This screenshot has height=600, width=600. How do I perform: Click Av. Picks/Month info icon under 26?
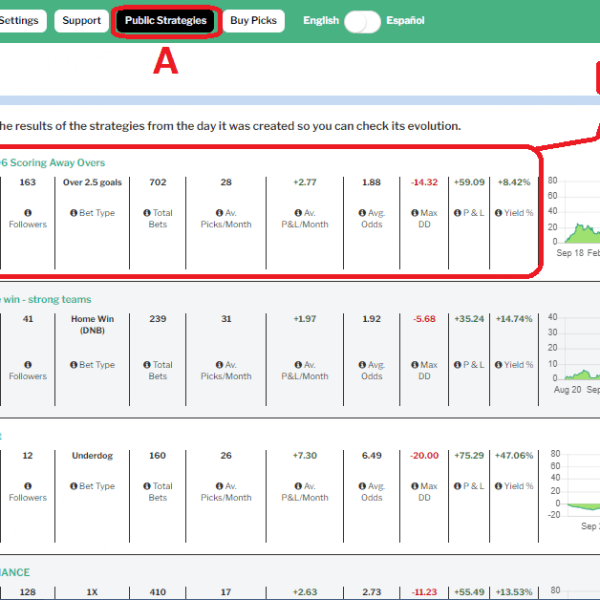click(219, 486)
